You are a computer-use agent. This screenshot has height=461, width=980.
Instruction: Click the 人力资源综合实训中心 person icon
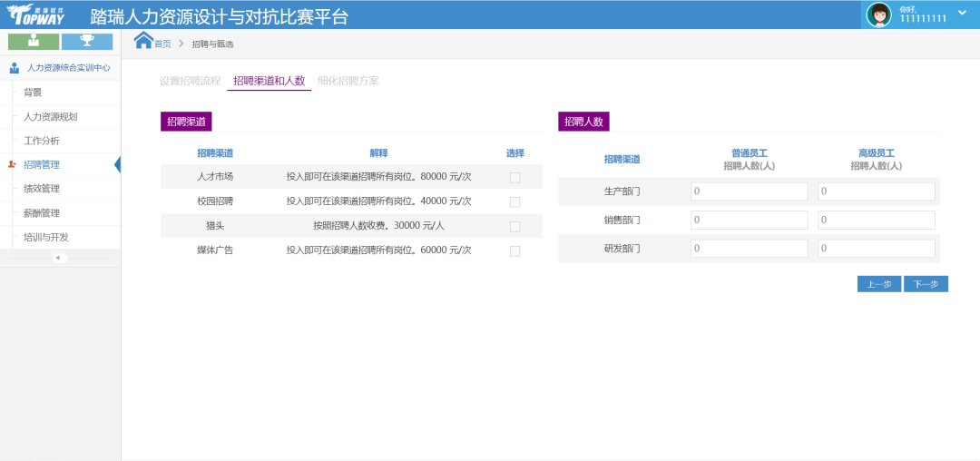[15, 68]
